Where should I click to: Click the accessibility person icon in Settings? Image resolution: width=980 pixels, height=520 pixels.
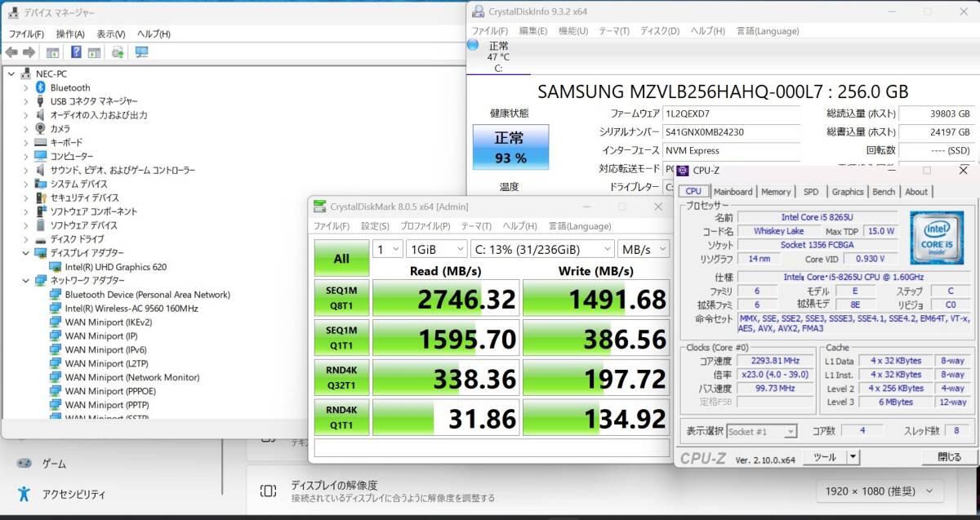pyautogui.click(x=25, y=494)
